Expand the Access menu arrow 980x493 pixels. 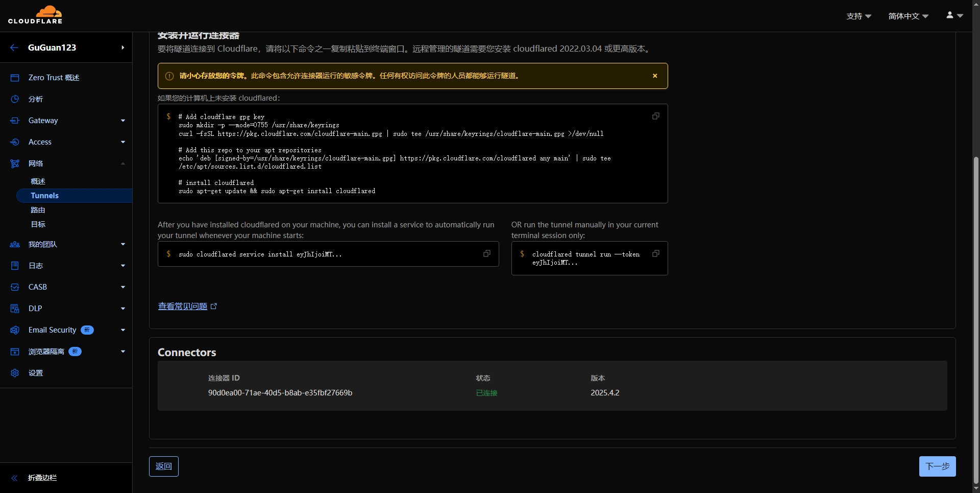(x=123, y=142)
